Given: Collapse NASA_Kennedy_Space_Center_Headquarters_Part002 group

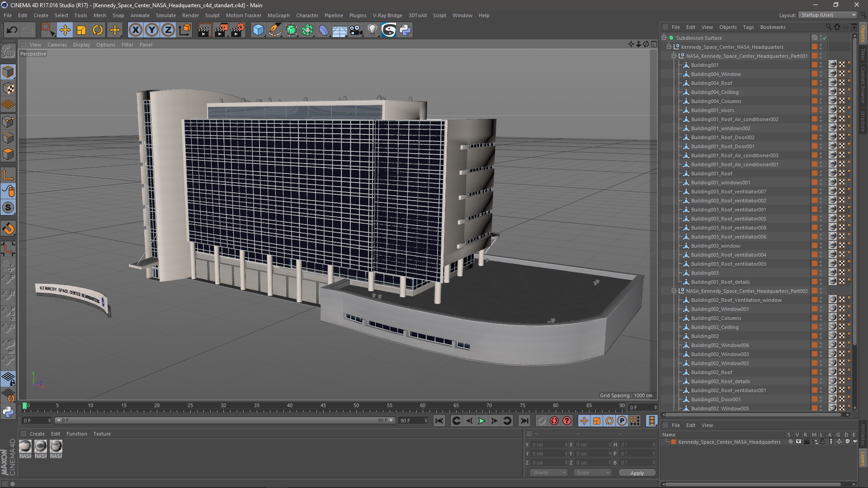Looking at the screenshot, I should (674, 291).
